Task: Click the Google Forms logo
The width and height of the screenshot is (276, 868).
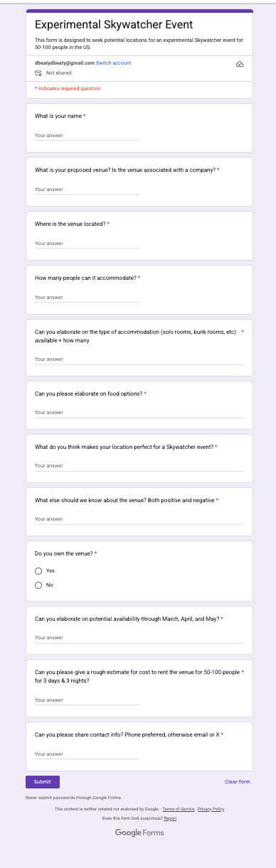Action: point(139,832)
